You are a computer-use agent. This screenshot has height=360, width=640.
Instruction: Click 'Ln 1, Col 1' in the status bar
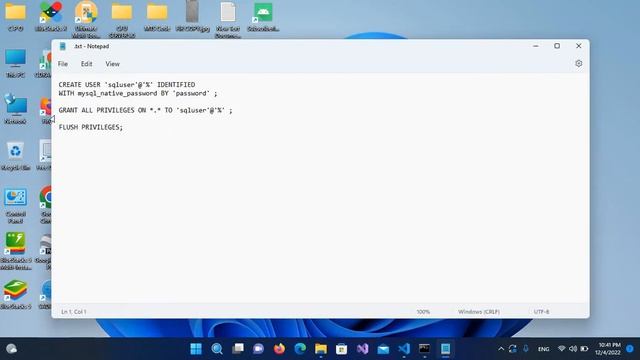pos(73,312)
